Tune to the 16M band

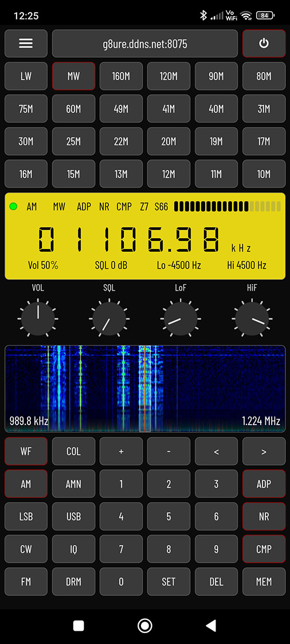[26, 174]
